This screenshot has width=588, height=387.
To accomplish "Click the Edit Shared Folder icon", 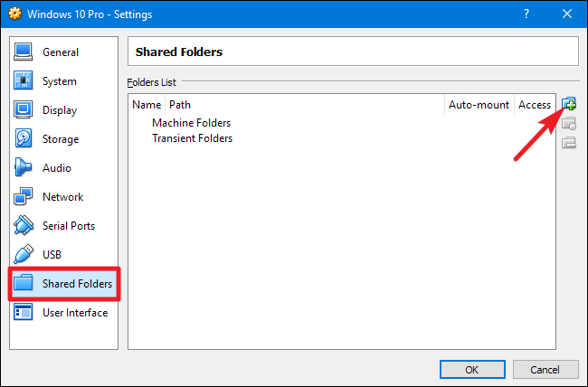I will pyautogui.click(x=569, y=124).
